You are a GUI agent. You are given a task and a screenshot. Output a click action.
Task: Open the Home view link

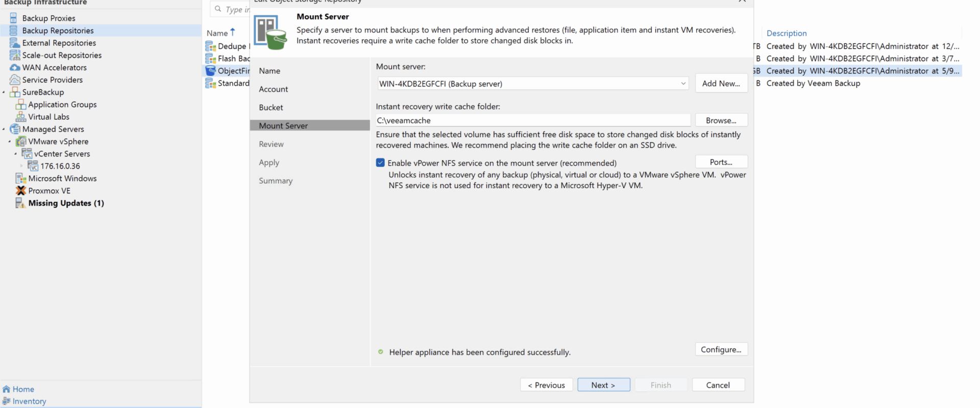point(23,389)
